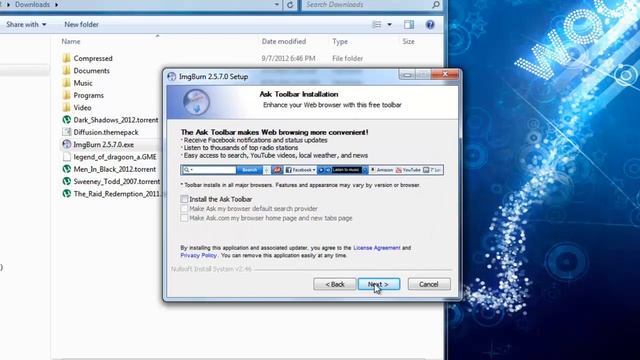The width and height of the screenshot is (640, 360).
Task: Open address bar history dropdown
Action: click(277, 5)
